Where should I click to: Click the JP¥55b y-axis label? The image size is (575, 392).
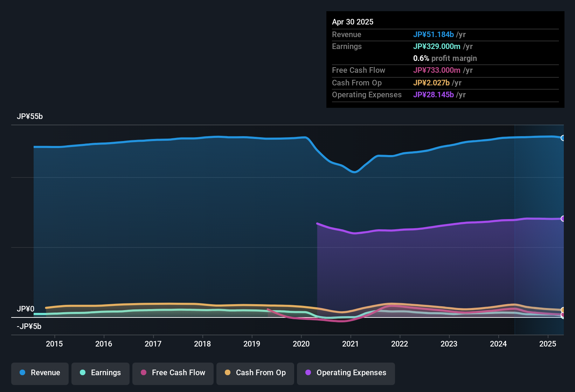click(x=30, y=117)
